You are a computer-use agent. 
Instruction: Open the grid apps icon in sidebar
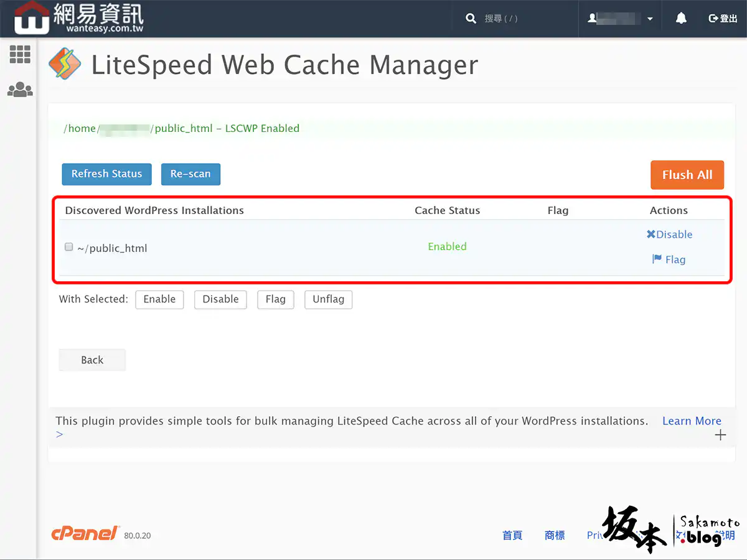pos(20,55)
